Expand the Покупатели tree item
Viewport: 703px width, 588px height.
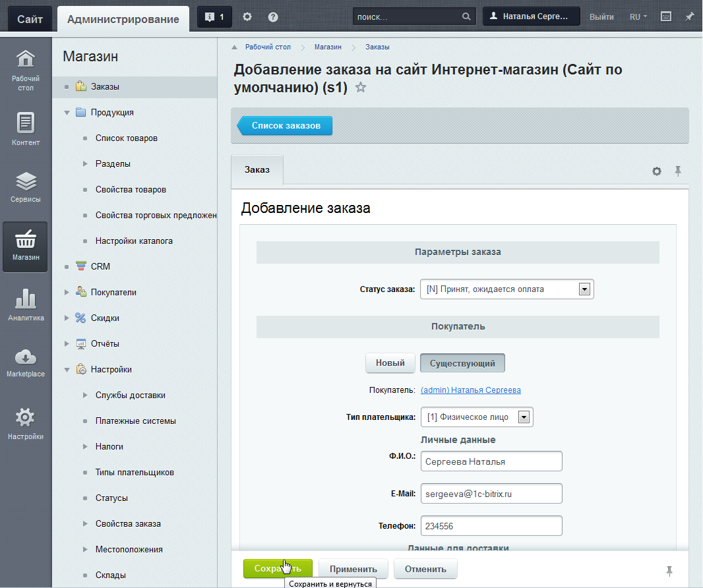point(67,292)
